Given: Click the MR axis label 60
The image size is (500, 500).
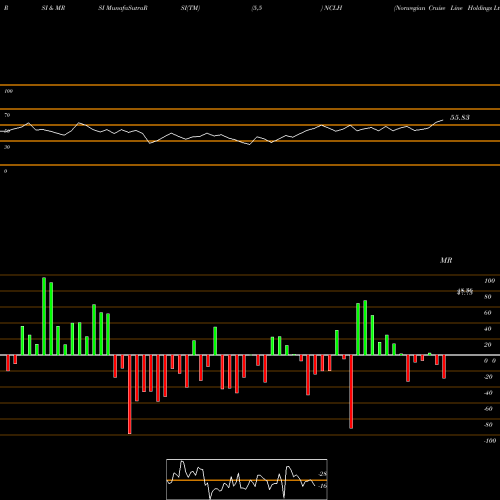Looking at the screenshot, I should (x=488, y=313).
